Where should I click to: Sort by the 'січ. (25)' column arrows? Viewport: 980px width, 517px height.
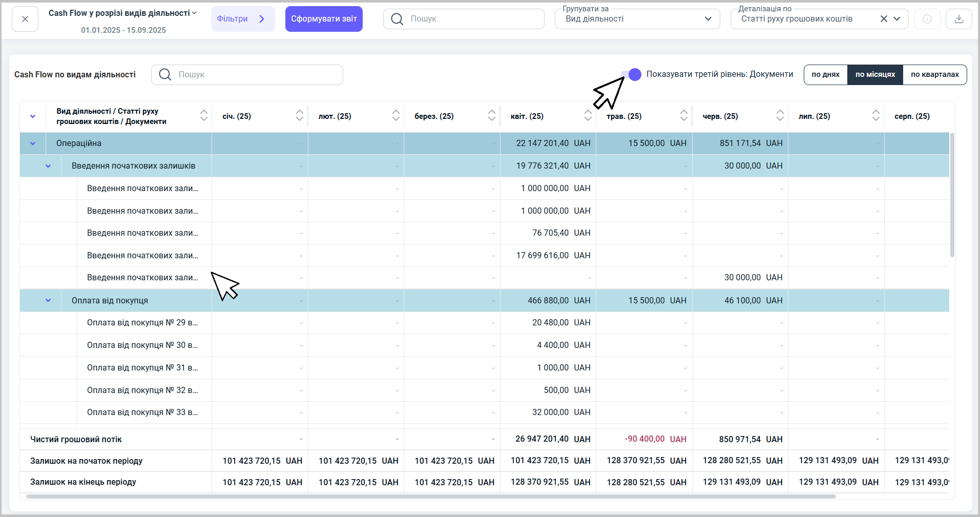tap(300, 116)
